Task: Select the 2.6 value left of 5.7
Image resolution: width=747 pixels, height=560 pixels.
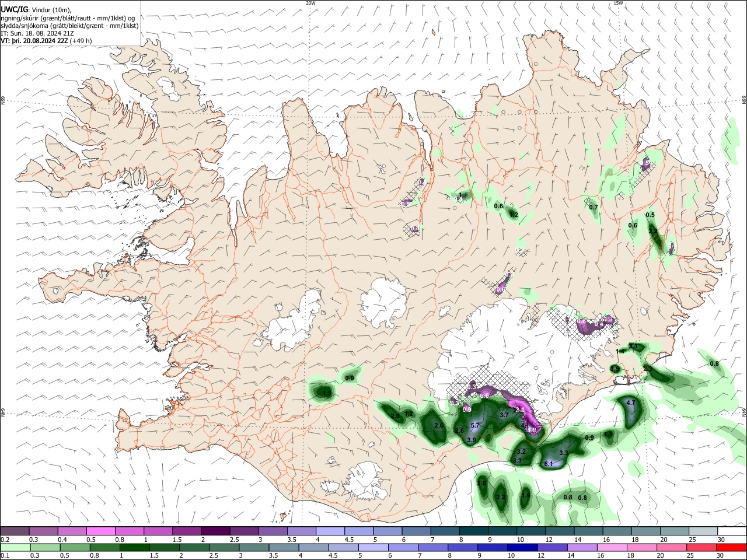Action: click(459, 430)
